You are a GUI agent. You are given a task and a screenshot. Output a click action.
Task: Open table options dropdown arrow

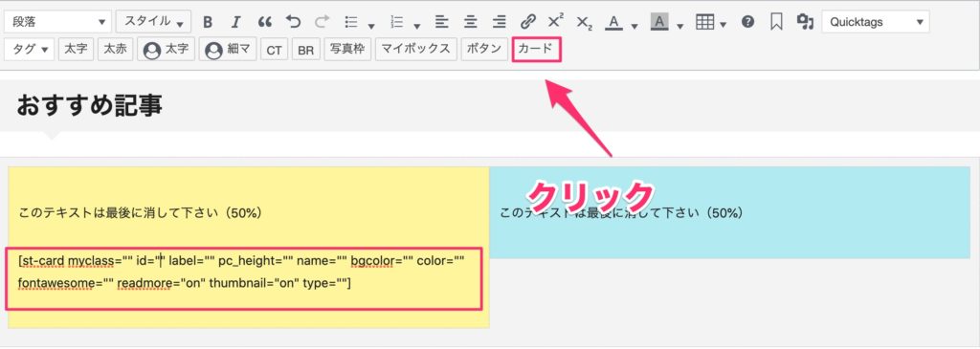[x=724, y=26]
